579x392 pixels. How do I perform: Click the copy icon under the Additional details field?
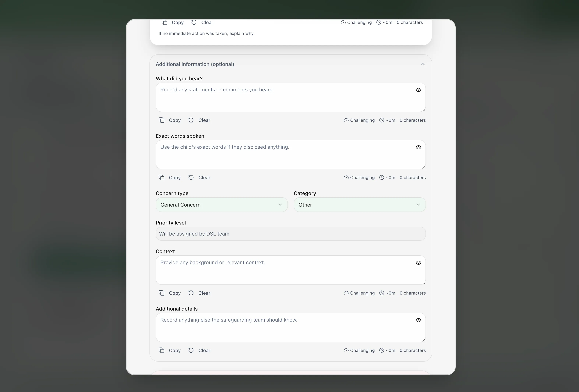(161, 350)
